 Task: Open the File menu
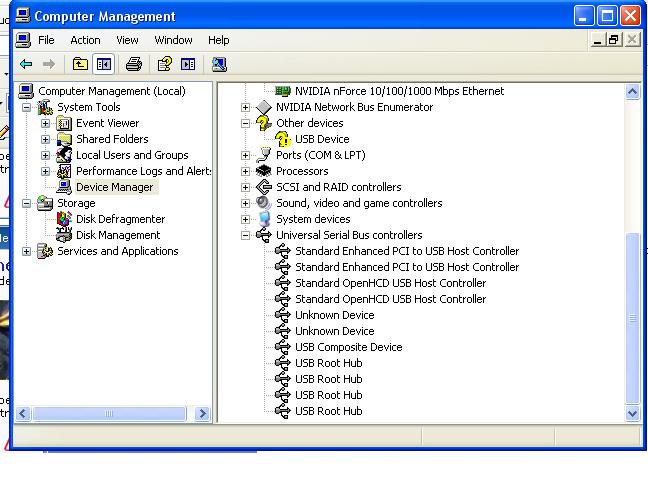point(46,40)
